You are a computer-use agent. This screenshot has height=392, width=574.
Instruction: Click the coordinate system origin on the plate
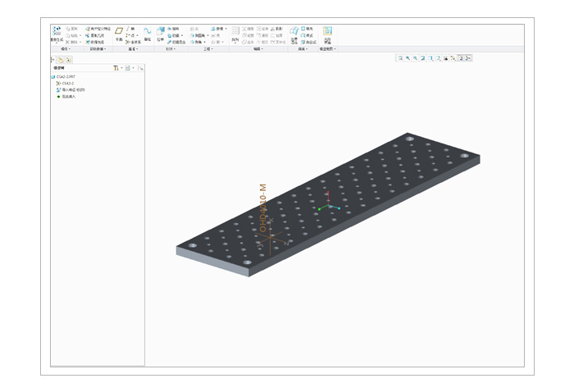[328, 206]
